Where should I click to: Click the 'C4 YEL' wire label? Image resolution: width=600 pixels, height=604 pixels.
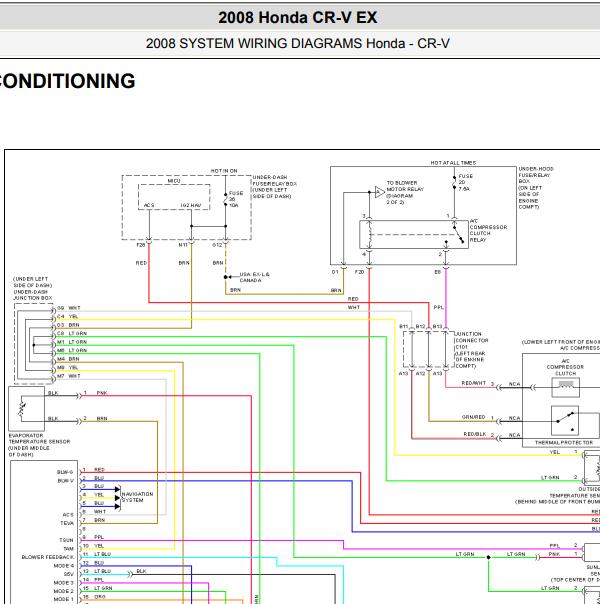pos(67,316)
